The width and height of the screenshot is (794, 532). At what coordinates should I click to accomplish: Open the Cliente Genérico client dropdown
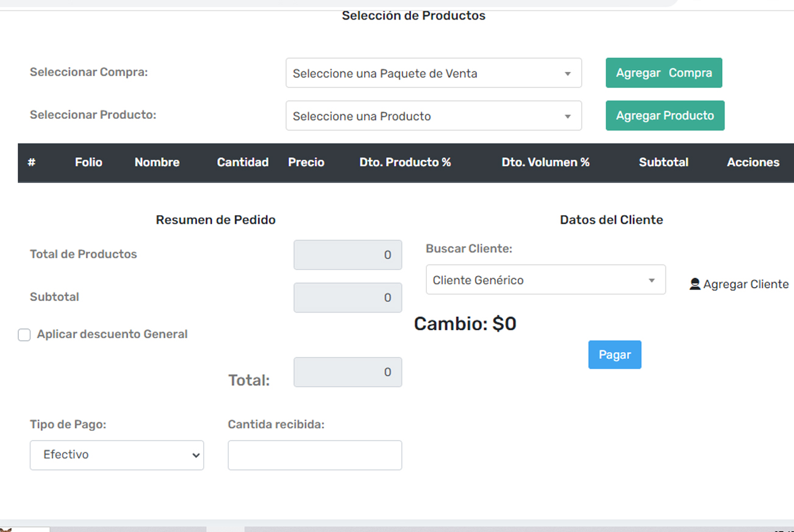545,280
